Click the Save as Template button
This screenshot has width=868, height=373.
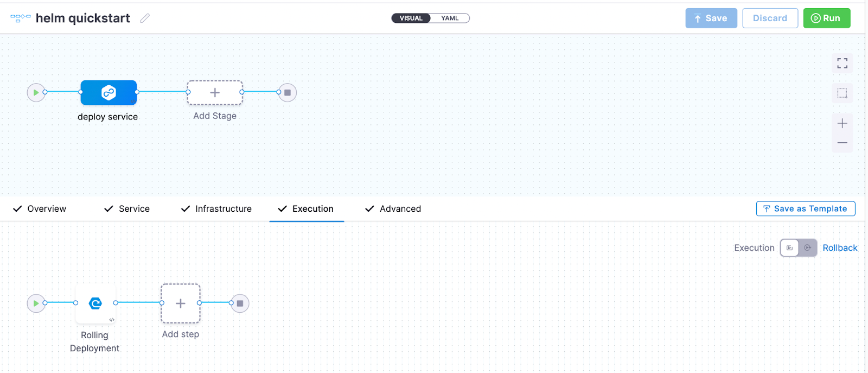coord(805,209)
